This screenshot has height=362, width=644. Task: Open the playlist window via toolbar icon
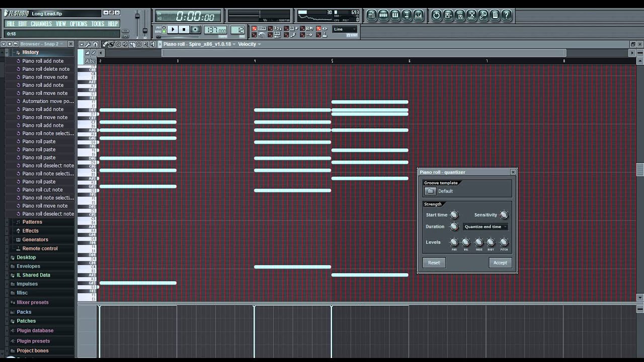pyautogui.click(x=372, y=15)
